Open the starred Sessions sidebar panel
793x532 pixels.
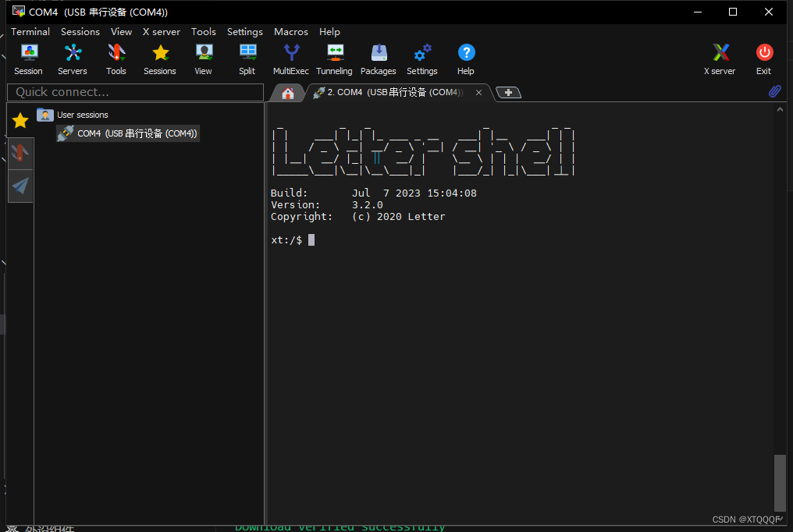click(20, 120)
